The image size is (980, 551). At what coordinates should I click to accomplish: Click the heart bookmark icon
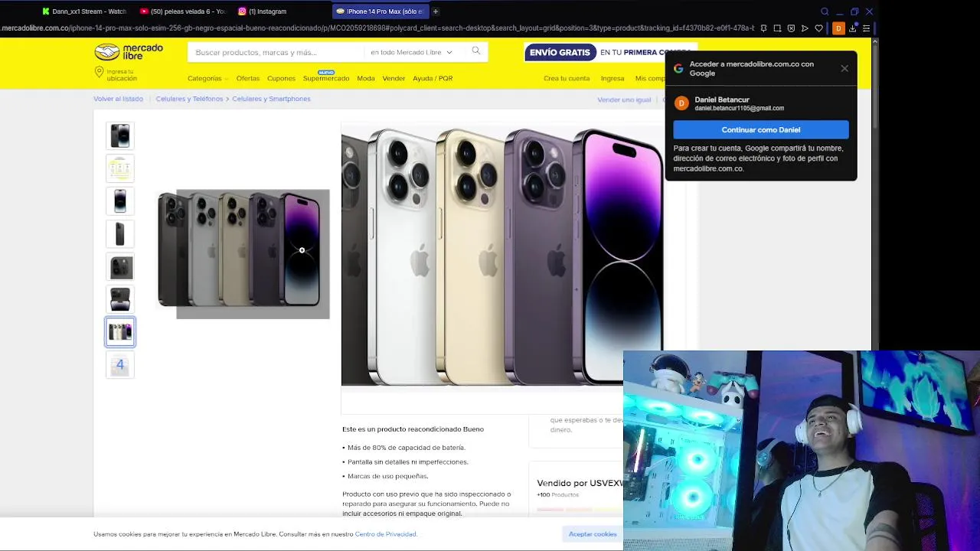pyautogui.click(x=818, y=28)
